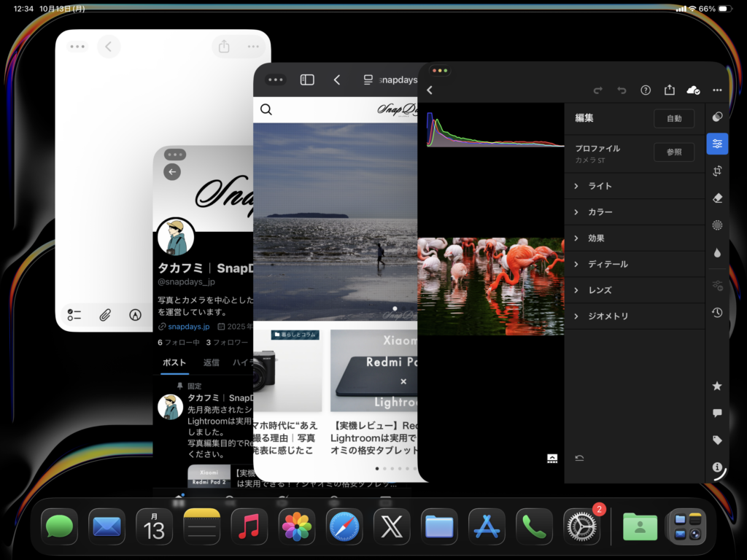Open the Presets overlapping circles icon
Viewport: 747px width, 560px height.
[717, 117]
